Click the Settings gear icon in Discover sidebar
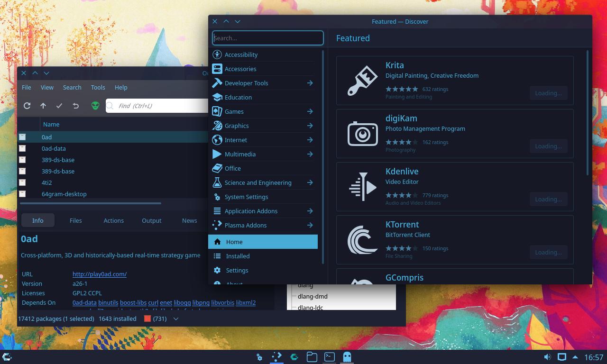This screenshot has width=607, height=364. click(x=217, y=270)
